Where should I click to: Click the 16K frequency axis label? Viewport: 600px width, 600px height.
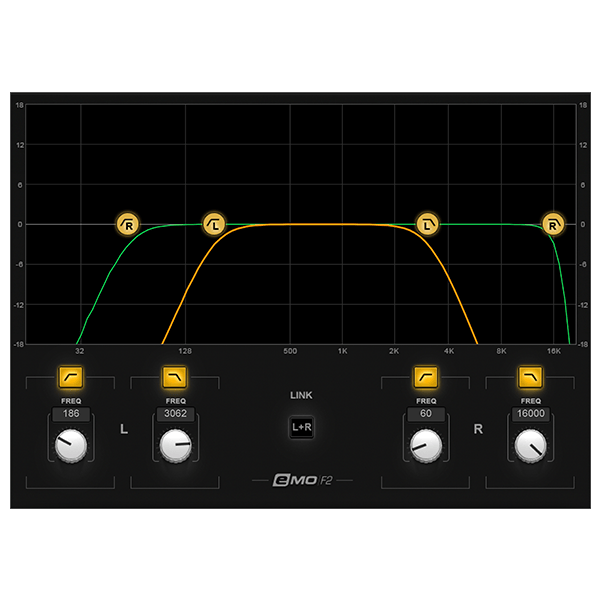point(554,351)
